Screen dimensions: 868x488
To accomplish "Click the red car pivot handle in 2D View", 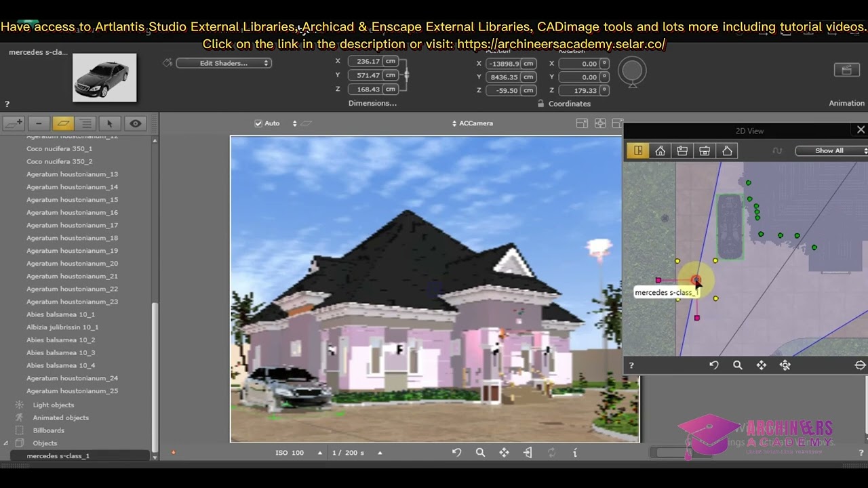I will [696, 279].
